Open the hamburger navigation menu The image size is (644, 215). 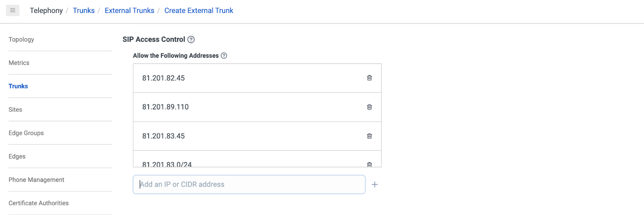click(12, 10)
